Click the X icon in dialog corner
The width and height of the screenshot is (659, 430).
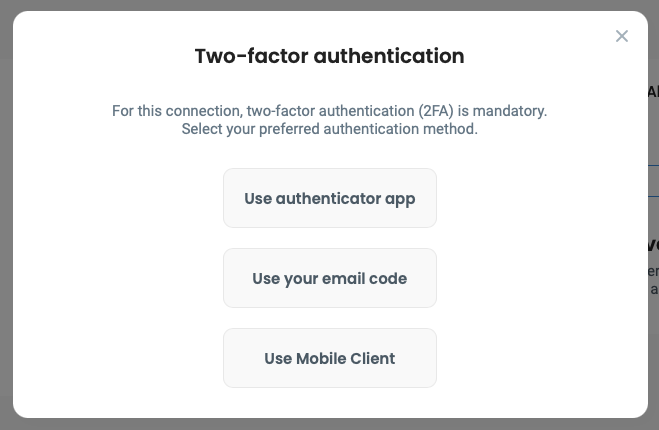622,37
